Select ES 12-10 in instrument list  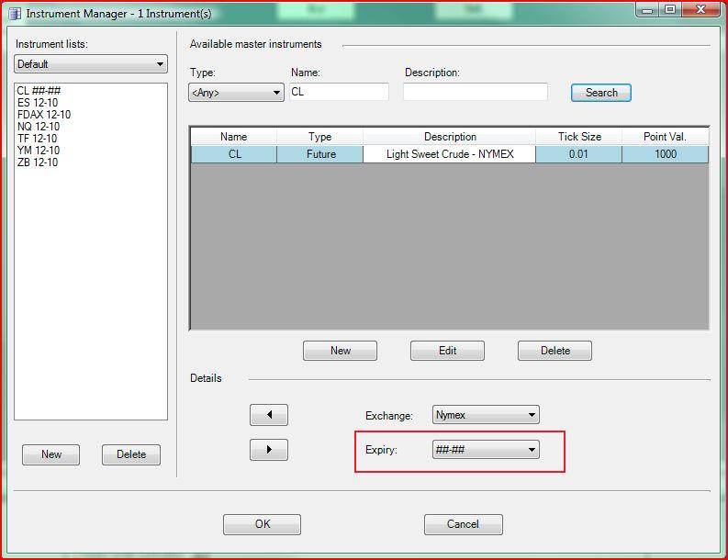point(38,103)
